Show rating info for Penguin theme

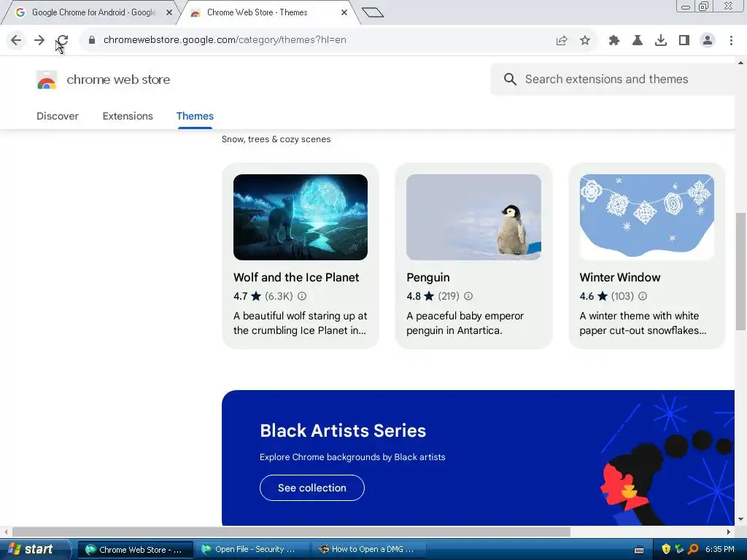(468, 296)
